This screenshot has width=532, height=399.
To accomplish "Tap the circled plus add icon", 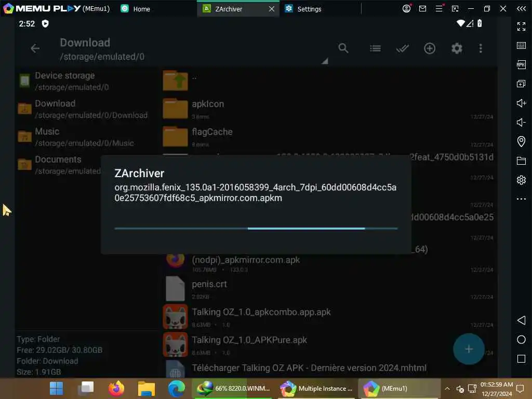I will coord(430,48).
